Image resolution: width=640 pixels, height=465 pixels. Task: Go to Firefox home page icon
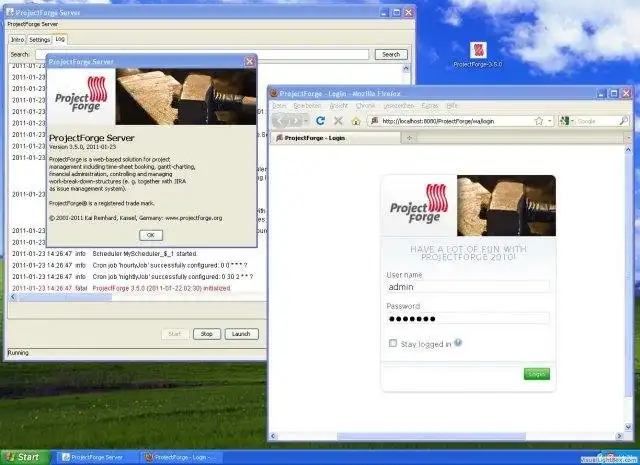point(356,121)
